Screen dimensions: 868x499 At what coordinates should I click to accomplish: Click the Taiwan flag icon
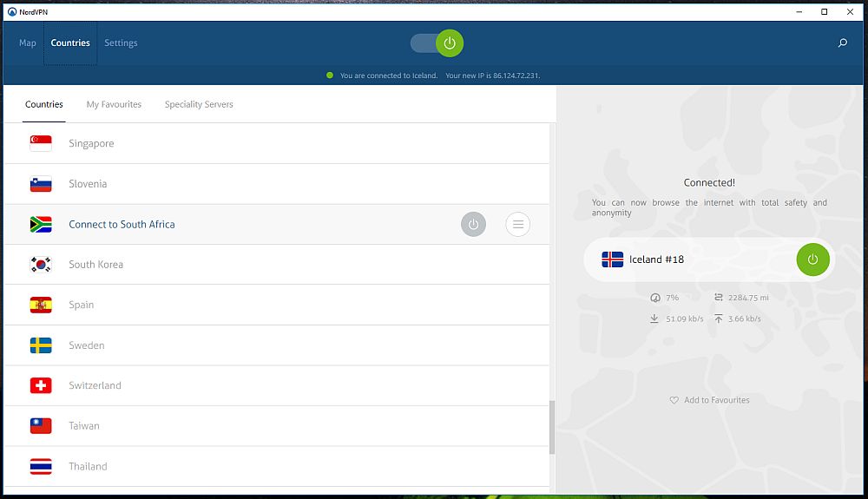tap(41, 426)
